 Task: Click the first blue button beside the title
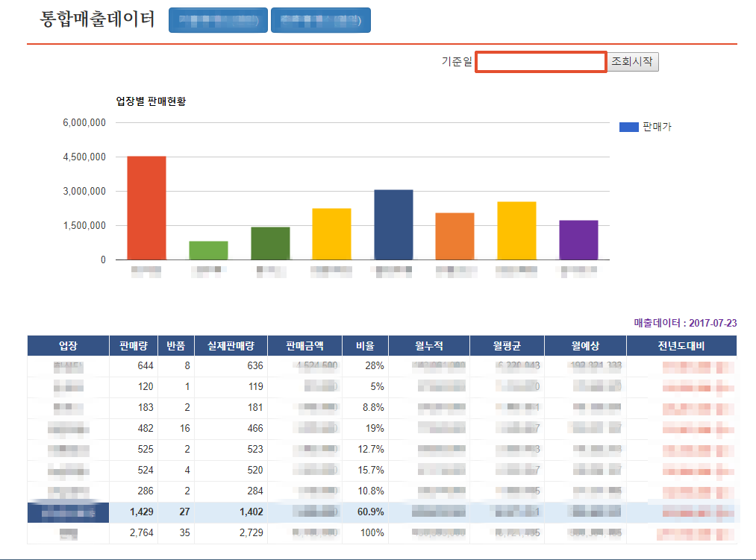pos(218,21)
